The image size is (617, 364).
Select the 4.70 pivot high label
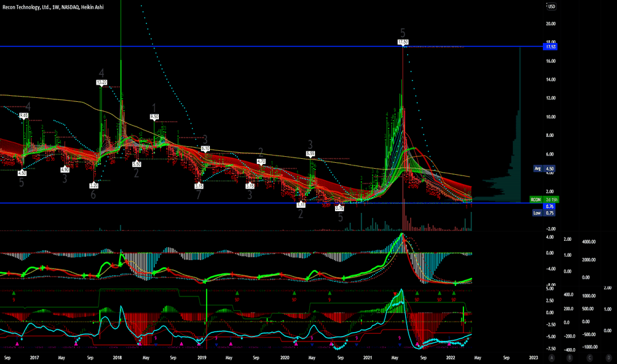tap(261, 161)
